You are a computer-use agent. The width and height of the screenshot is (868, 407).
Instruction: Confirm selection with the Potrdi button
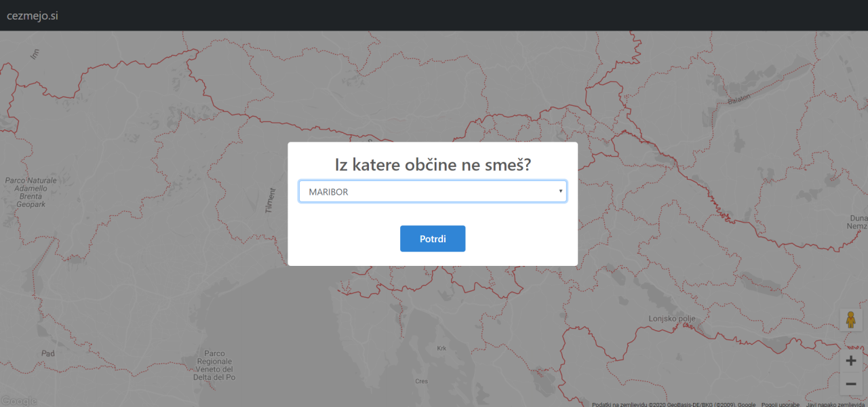(433, 239)
